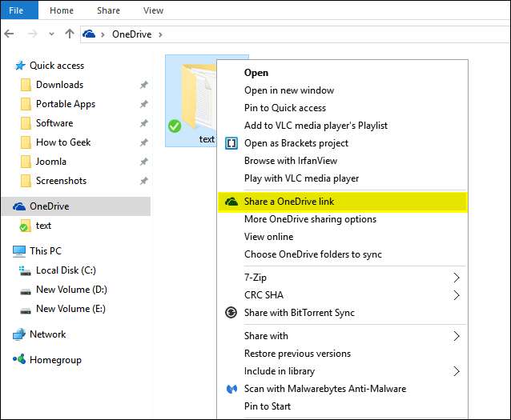Click the Brackets icon in context menu
The image size is (511, 420).
click(232, 143)
